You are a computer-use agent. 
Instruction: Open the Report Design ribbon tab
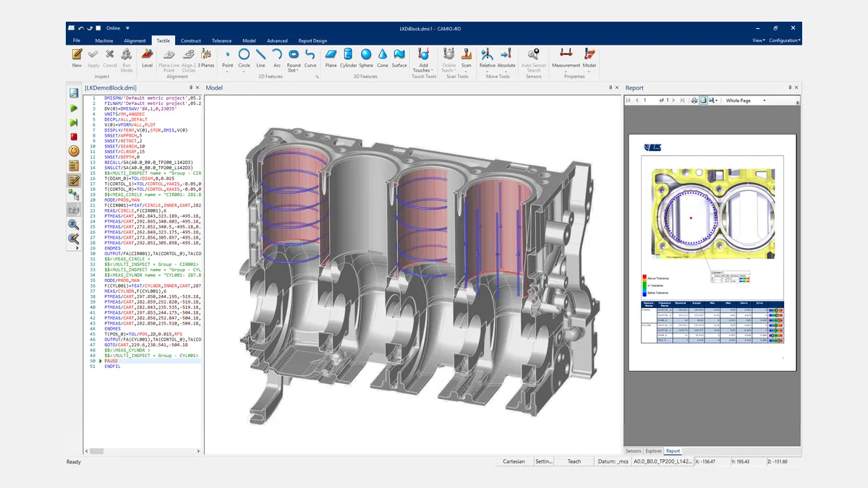[x=312, y=40]
